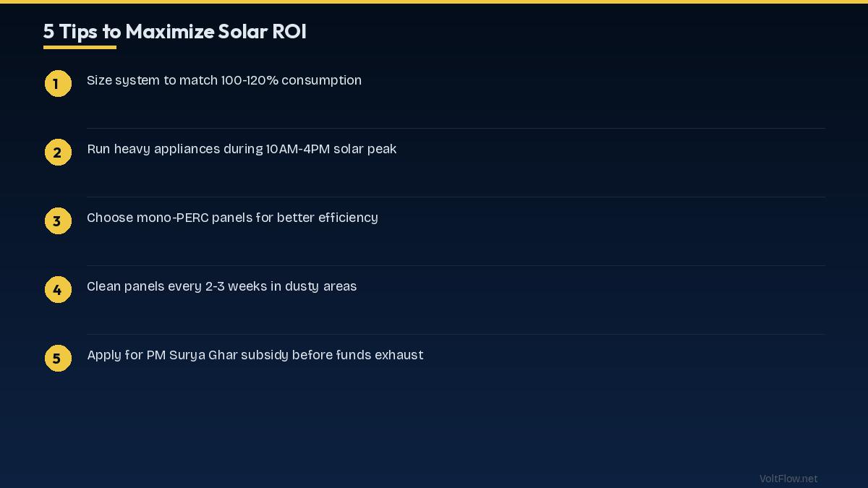Select the yellow number 2 badge

[58, 153]
